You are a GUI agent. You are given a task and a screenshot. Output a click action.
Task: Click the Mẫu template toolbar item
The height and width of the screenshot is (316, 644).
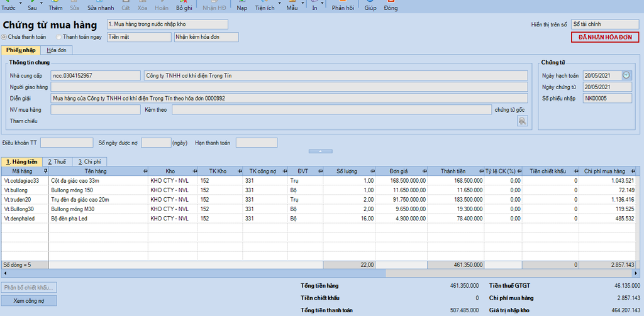click(292, 6)
